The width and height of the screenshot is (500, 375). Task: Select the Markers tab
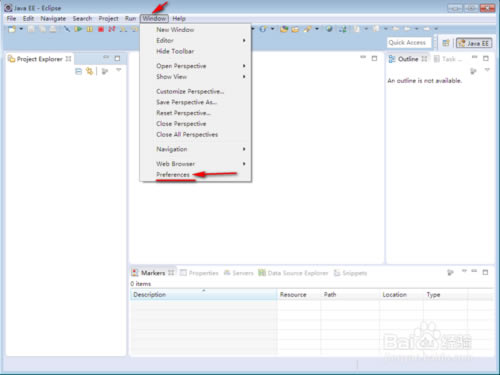pyautogui.click(x=153, y=273)
